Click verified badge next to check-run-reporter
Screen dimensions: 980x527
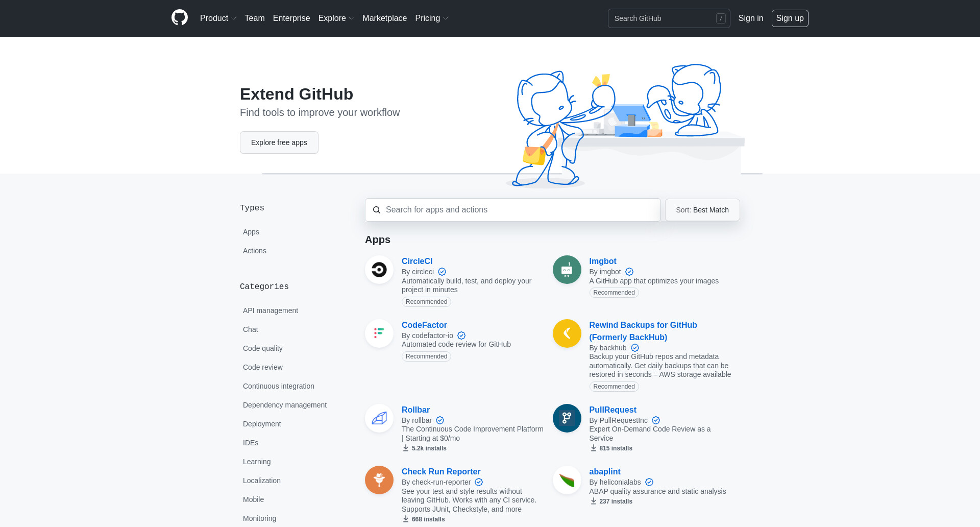(479, 482)
